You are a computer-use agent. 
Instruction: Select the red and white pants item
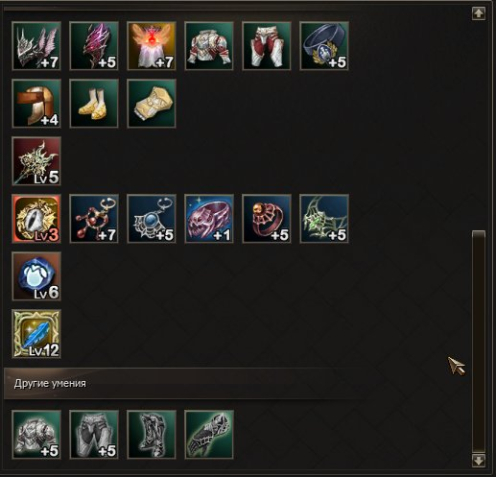267,46
